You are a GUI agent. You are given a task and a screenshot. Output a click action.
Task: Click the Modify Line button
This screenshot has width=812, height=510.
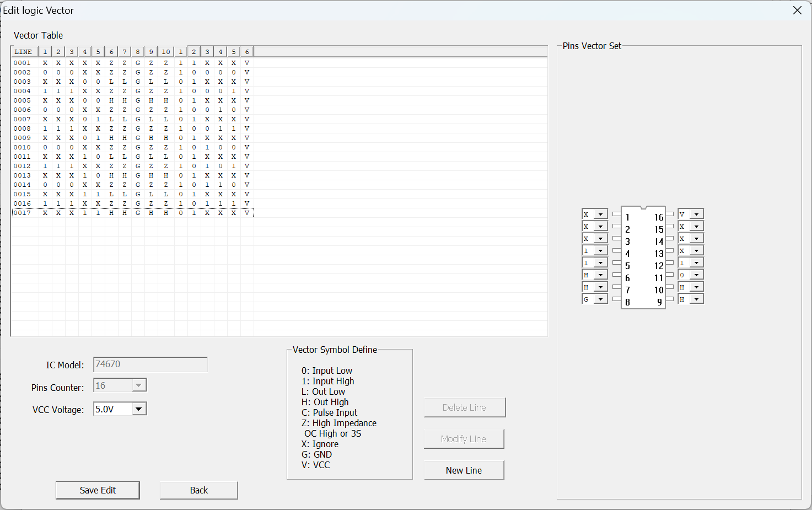coord(464,439)
